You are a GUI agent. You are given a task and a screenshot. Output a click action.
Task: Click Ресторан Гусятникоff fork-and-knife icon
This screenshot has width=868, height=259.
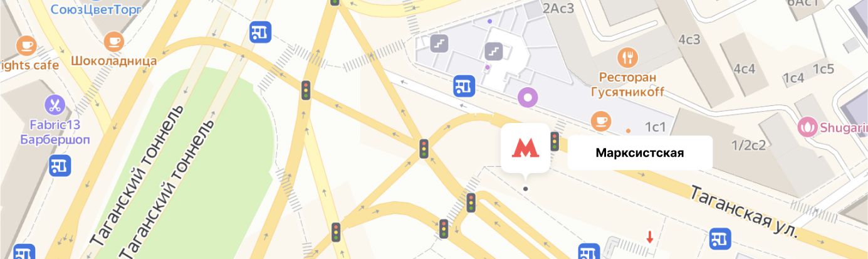pos(627,58)
